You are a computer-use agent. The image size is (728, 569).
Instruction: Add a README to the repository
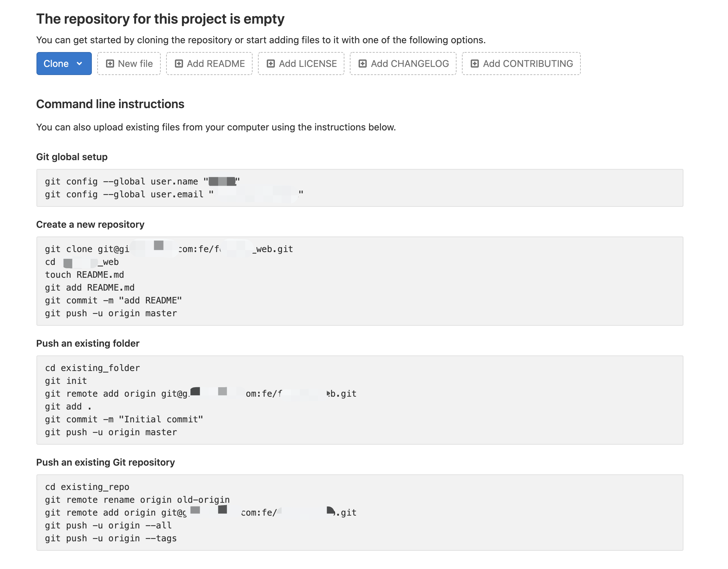pyautogui.click(x=209, y=64)
